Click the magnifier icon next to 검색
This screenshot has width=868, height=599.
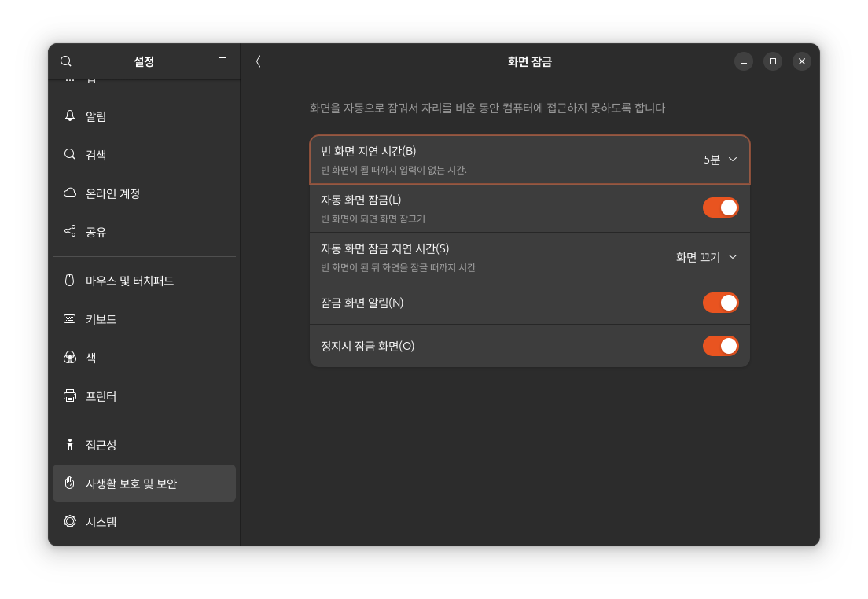tap(70, 154)
